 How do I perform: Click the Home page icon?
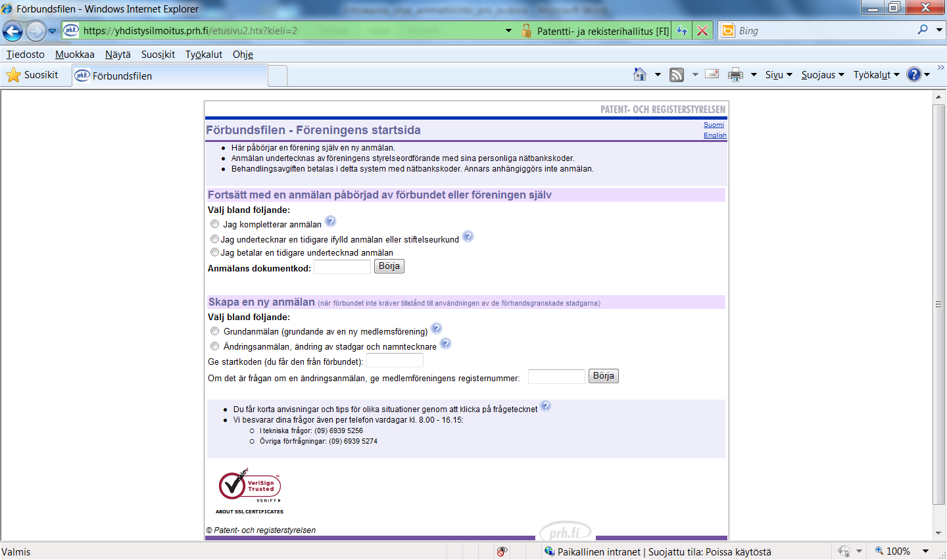[640, 74]
